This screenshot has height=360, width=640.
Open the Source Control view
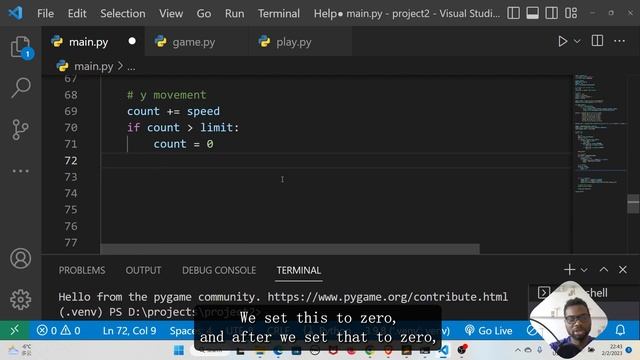(x=20, y=129)
